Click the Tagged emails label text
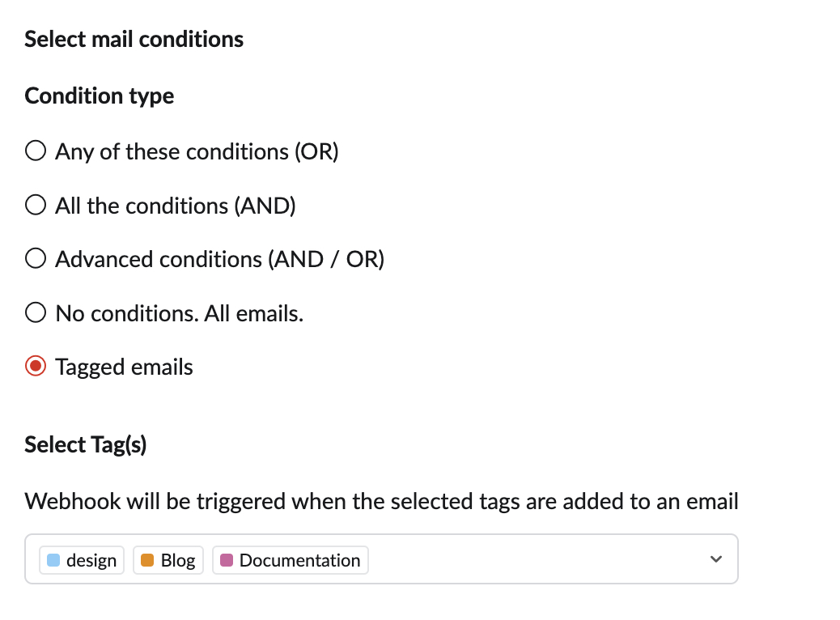The image size is (840, 620). (x=125, y=367)
